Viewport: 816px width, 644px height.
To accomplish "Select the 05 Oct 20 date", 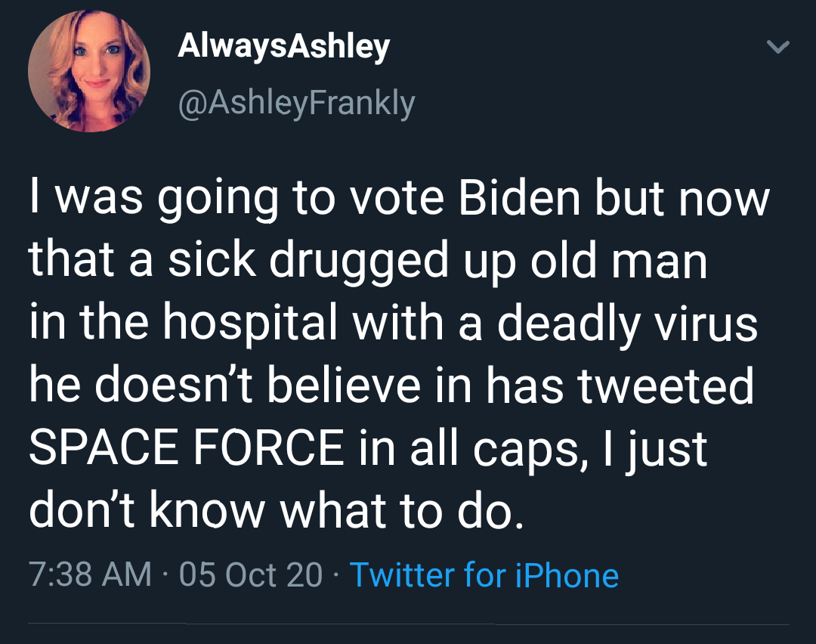I will point(251,574).
